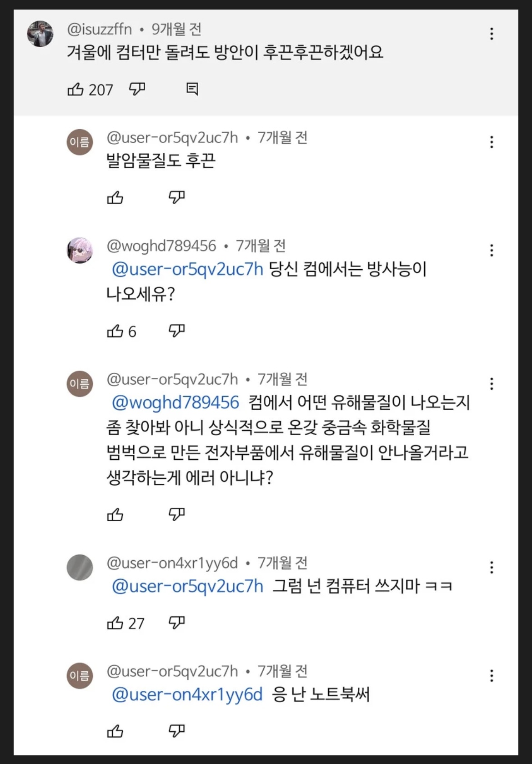Open @isuzzffn's profile avatar
532x764 pixels.
[40, 34]
